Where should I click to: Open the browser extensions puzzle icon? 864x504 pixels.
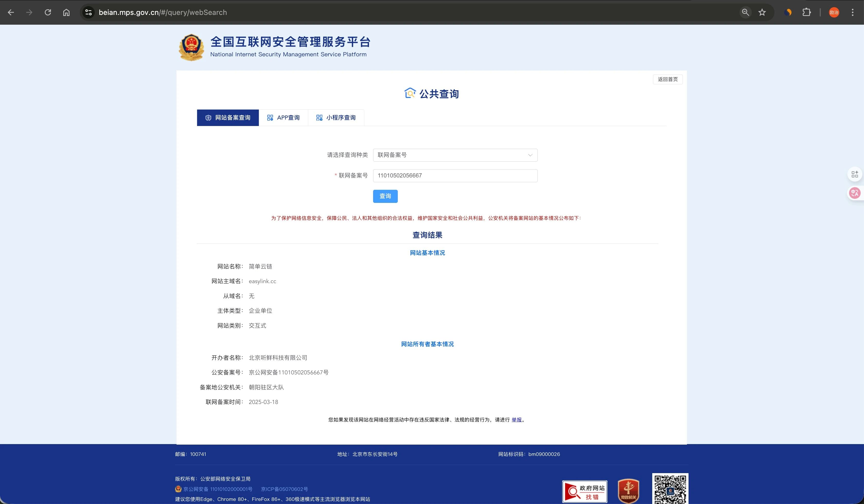[806, 12]
